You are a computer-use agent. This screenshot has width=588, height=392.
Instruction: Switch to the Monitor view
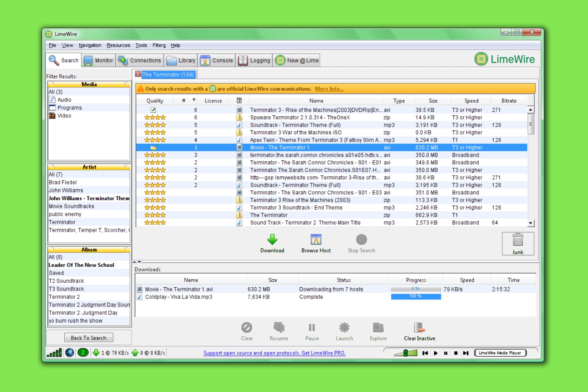tap(98, 60)
